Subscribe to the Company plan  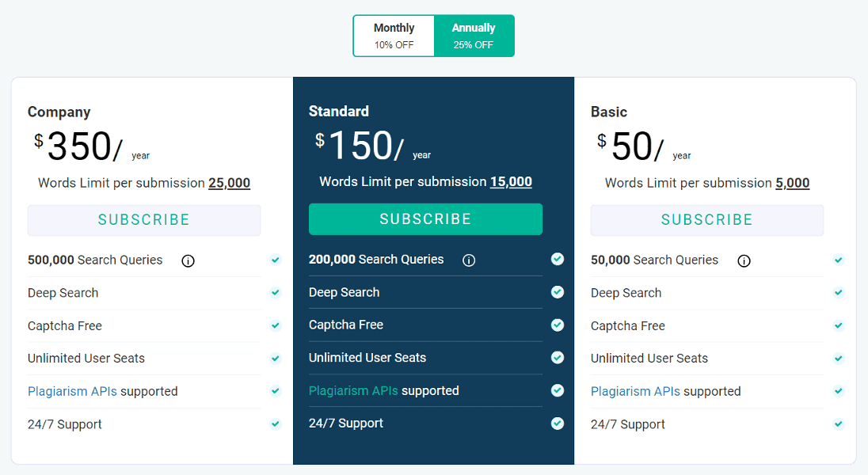pyautogui.click(x=144, y=220)
